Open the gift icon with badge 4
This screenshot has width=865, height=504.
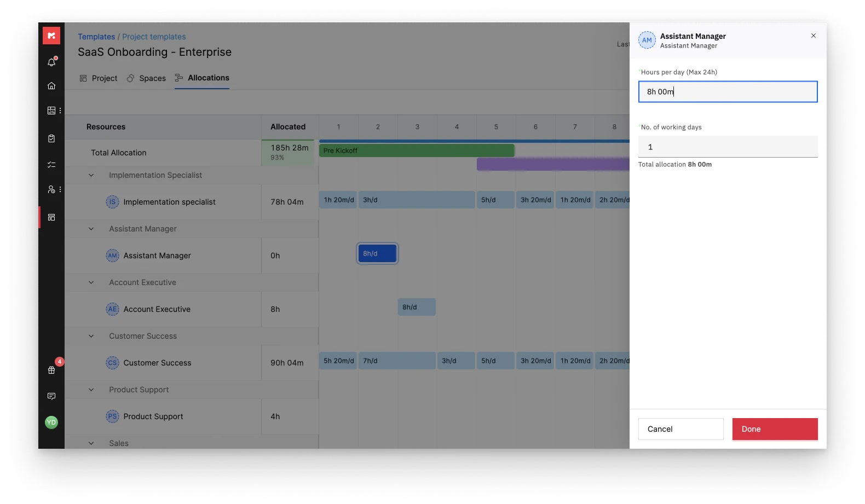pyautogui.click(x=51, y=370)
